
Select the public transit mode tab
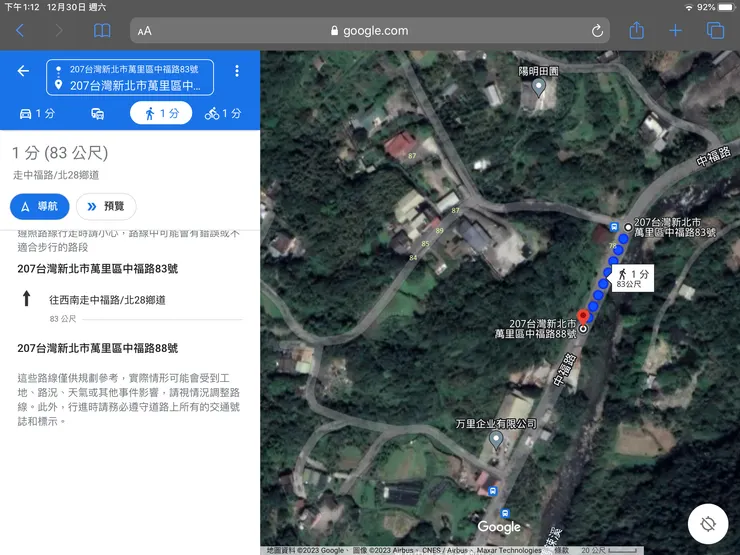click(98, 114)
